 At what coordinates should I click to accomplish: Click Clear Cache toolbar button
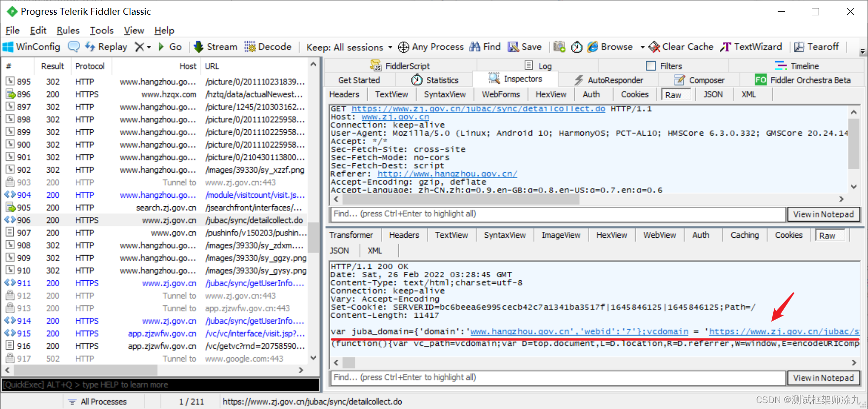click(x=681, y=47)
